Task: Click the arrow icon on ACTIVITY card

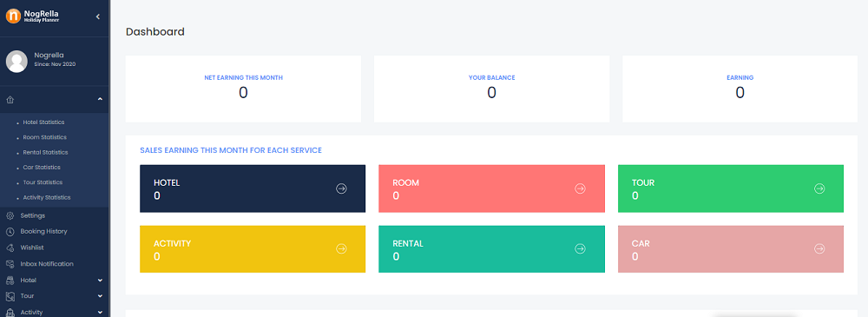Action: pos(341,249)
